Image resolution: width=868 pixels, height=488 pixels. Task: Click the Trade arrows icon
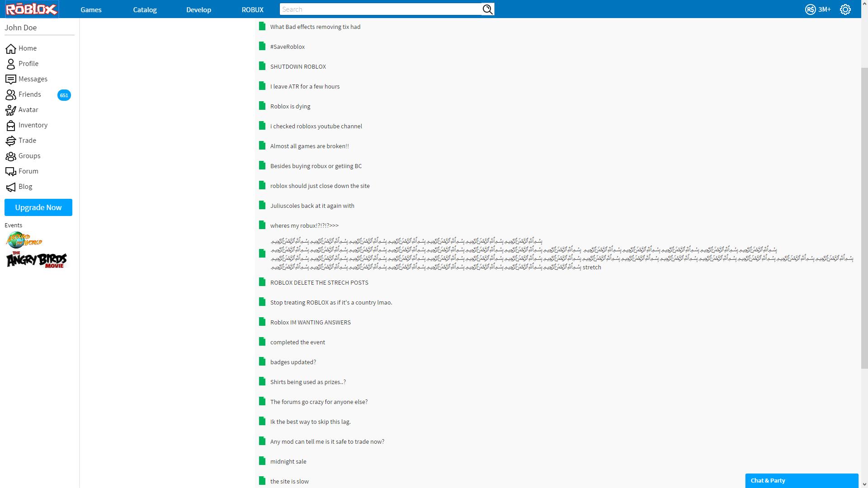(11, 141)
